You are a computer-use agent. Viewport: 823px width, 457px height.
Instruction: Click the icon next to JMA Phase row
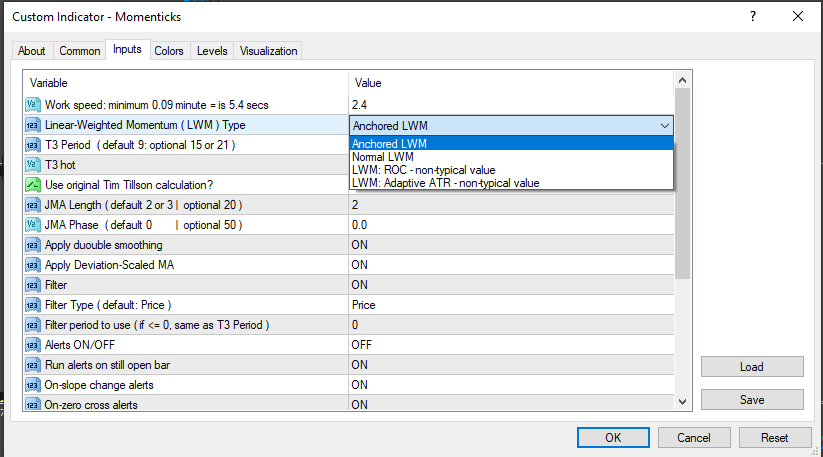(33, 225)
